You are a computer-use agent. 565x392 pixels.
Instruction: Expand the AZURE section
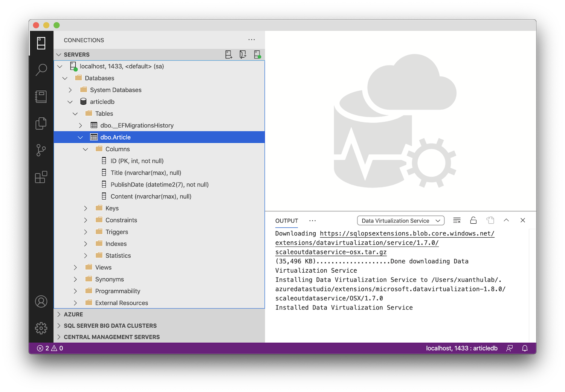[x=59, y=314]
